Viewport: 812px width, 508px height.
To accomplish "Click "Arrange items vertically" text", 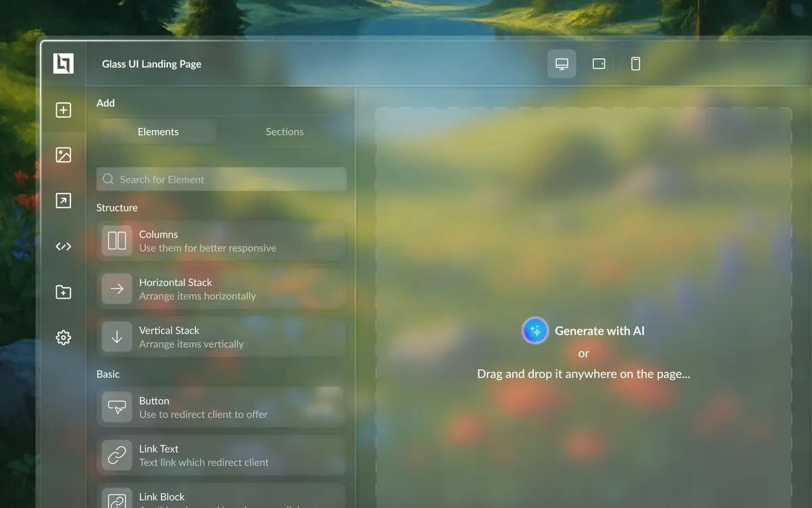I will (191, 344).
